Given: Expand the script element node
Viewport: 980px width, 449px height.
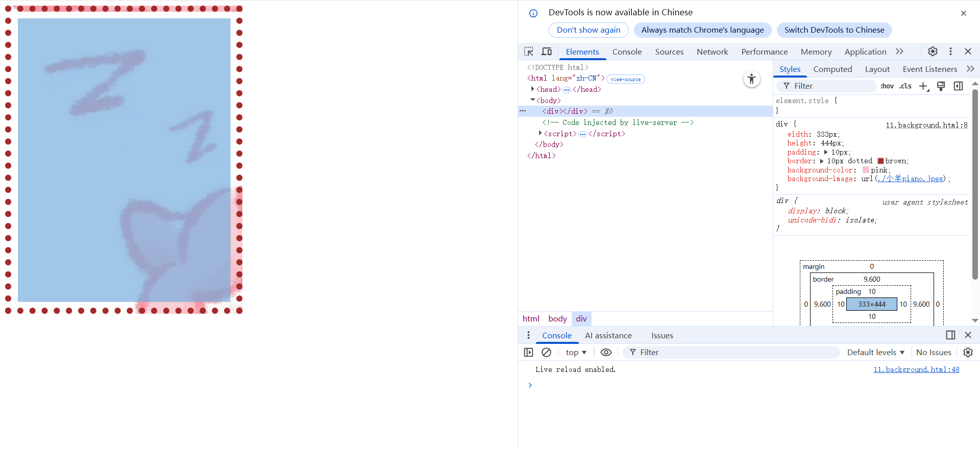Looking at the screenshot, I should coord(540,133).
